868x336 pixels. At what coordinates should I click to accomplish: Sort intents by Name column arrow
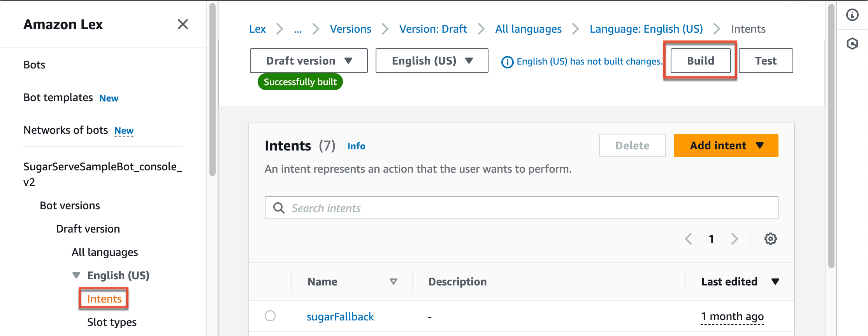tap(393, 282)
